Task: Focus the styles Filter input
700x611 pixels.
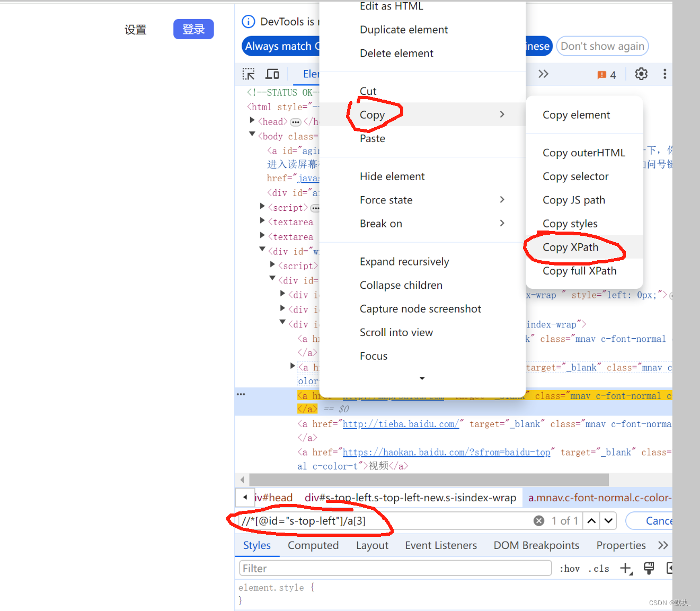Action: click(x=395, y=569)
